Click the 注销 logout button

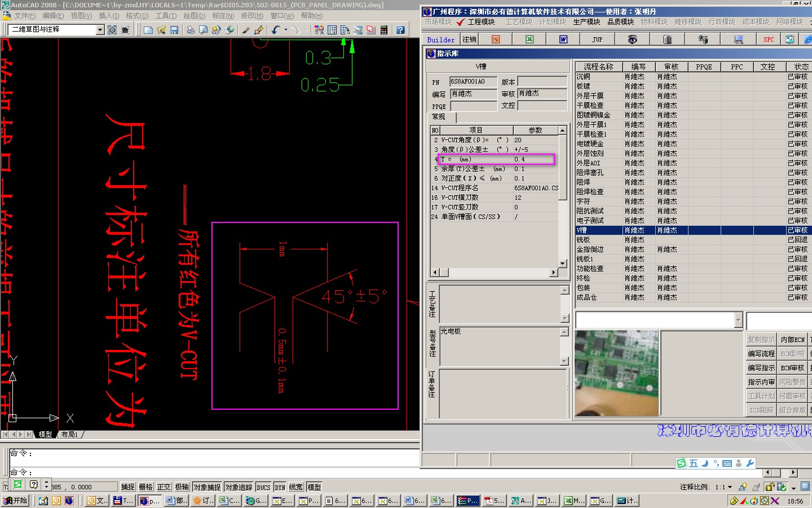pos(469,39)
